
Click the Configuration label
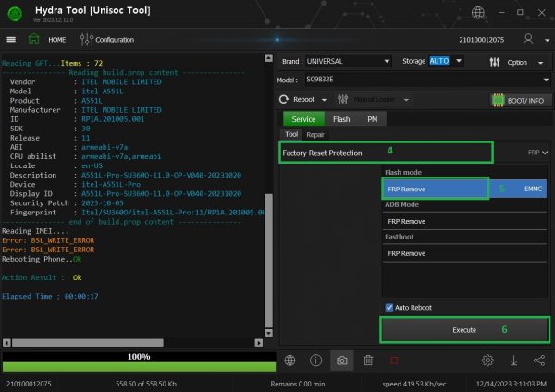pyautogui.click(x=115, y=40)
